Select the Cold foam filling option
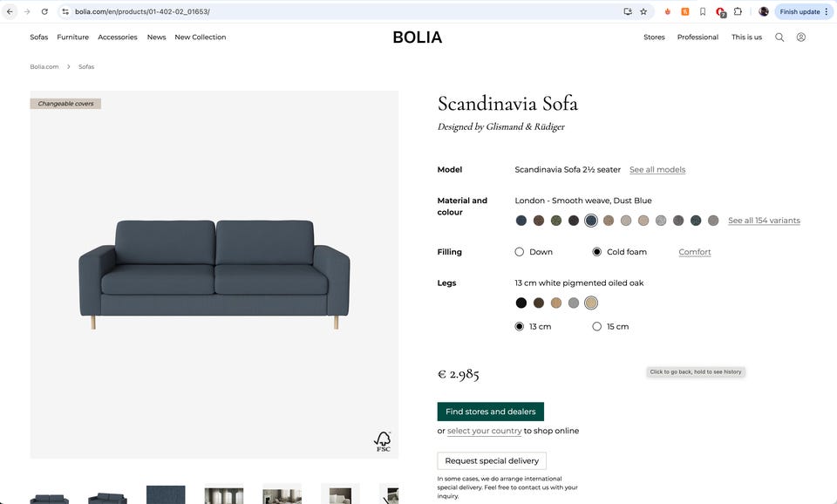 (x=597, y=252)
